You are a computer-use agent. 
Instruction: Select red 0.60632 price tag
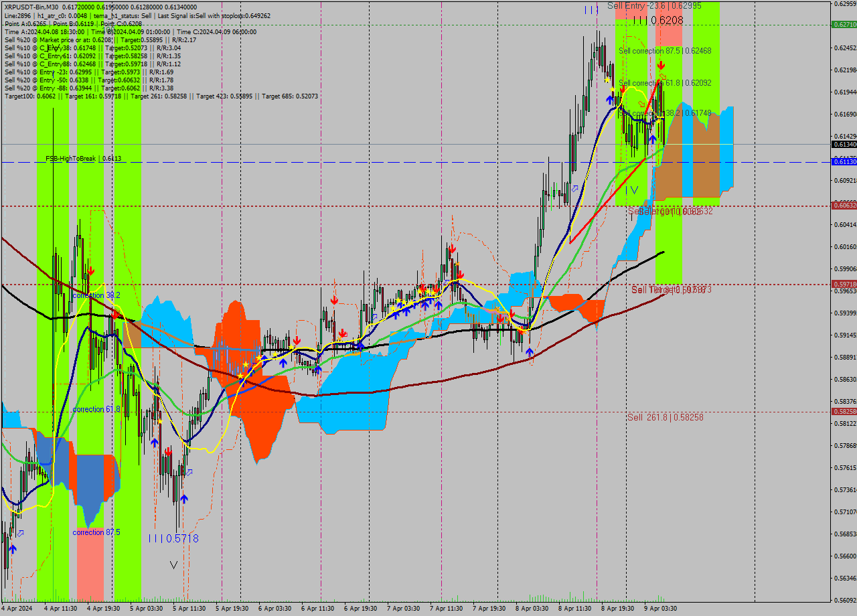(844, 205)
